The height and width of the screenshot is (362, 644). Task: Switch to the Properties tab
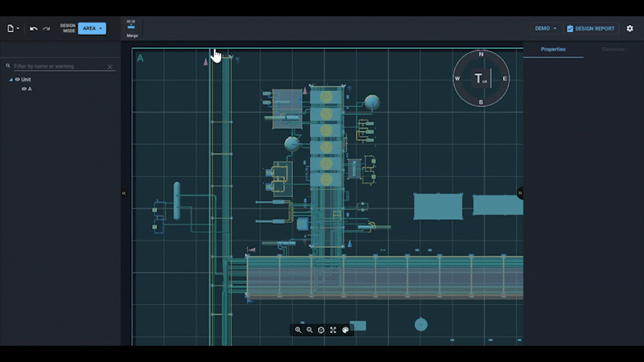(553, 49)
